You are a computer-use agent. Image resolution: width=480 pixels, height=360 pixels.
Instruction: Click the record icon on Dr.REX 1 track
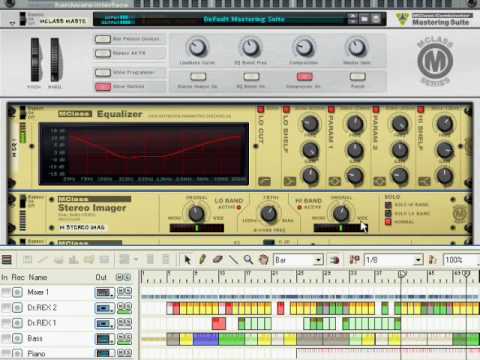pos(17,323)
